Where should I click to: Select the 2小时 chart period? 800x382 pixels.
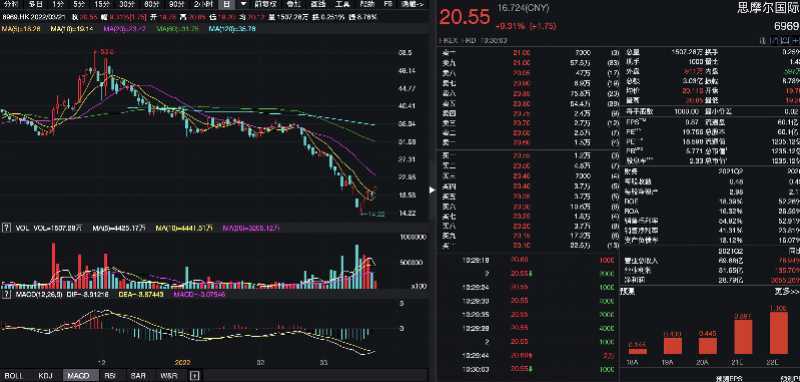[204, 4]
